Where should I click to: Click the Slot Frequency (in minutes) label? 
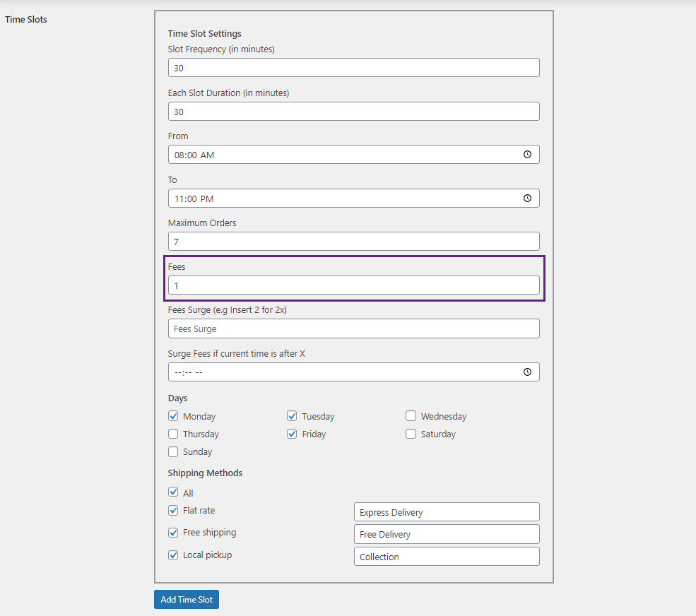(221, 49)
